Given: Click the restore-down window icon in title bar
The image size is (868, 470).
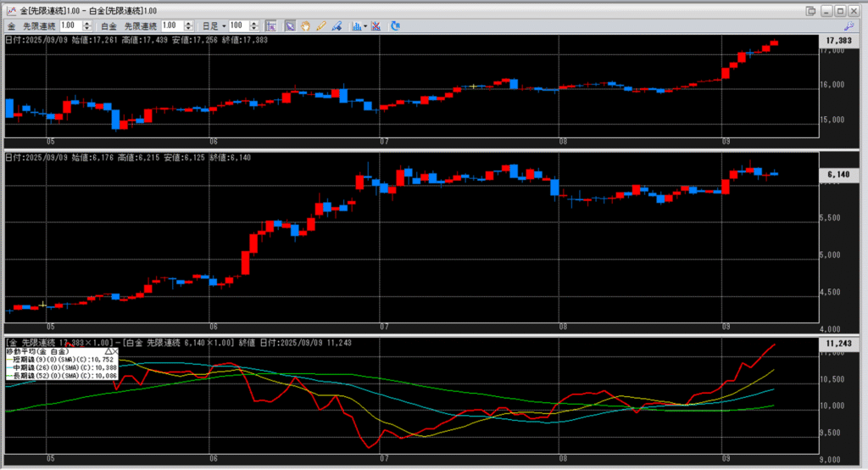Looking at the screenshot, I should [810, 9].
